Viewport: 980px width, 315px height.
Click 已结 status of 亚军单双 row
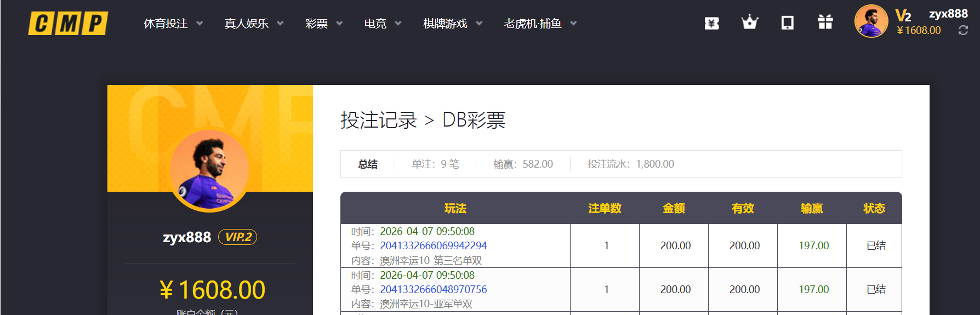(x=876, y=289)
